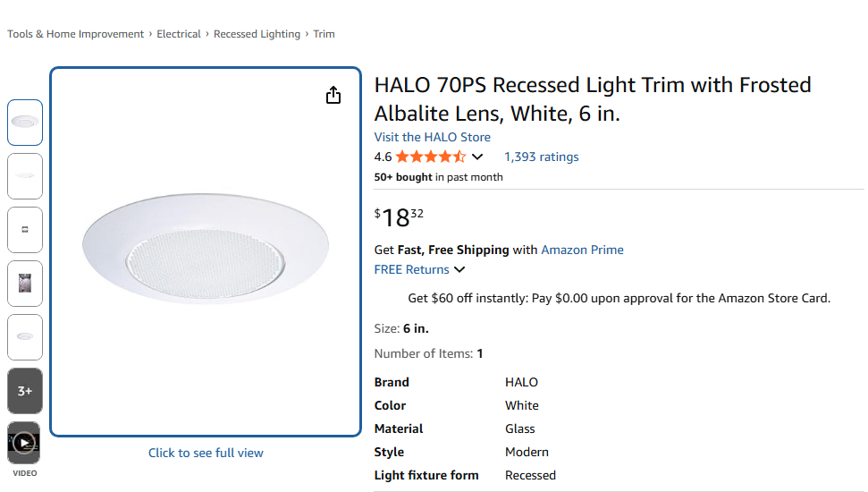Click the 4.6 star rating icons
Screen dimensions: 868x492
[x=430, y=157]
